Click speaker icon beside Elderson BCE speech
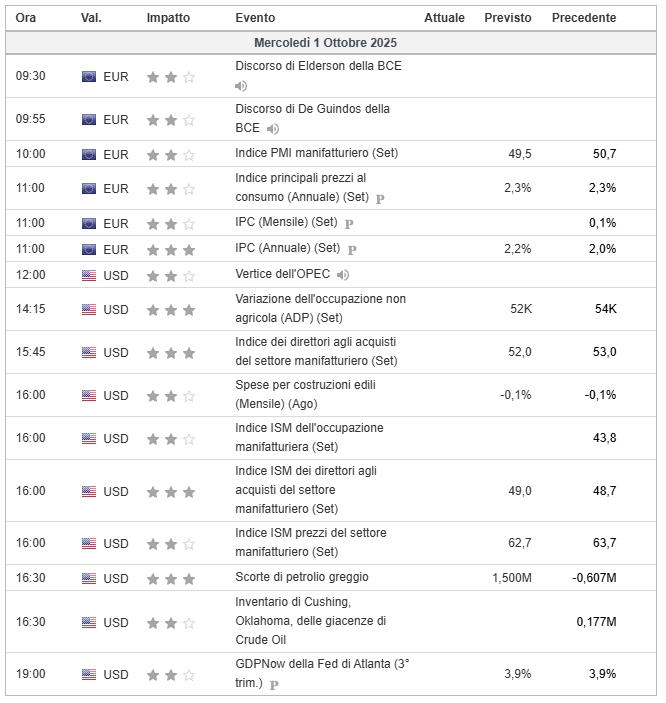 [241, 86]
